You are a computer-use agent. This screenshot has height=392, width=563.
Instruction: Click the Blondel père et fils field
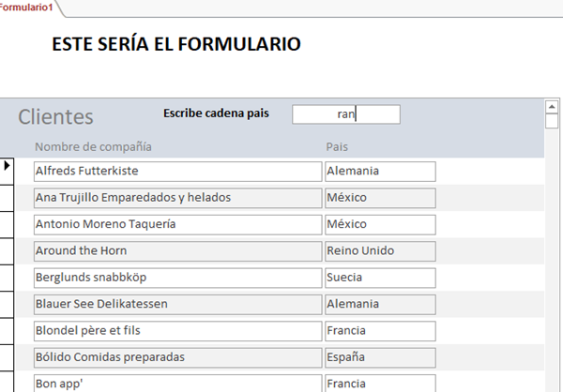pos(177,331)
